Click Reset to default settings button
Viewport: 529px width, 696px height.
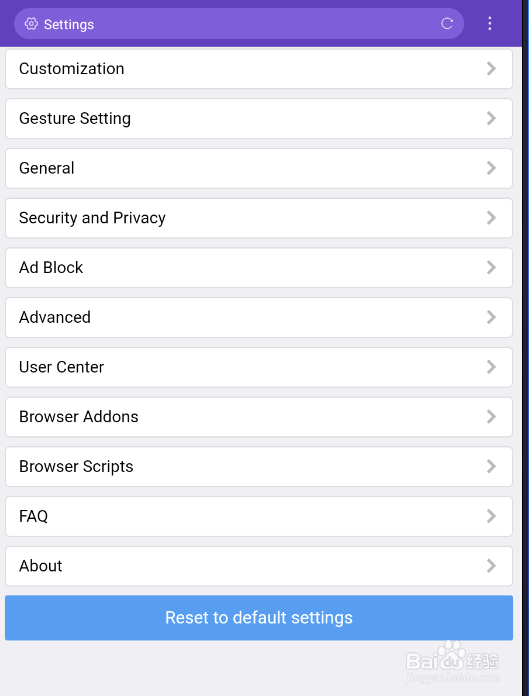pos(259,618)
